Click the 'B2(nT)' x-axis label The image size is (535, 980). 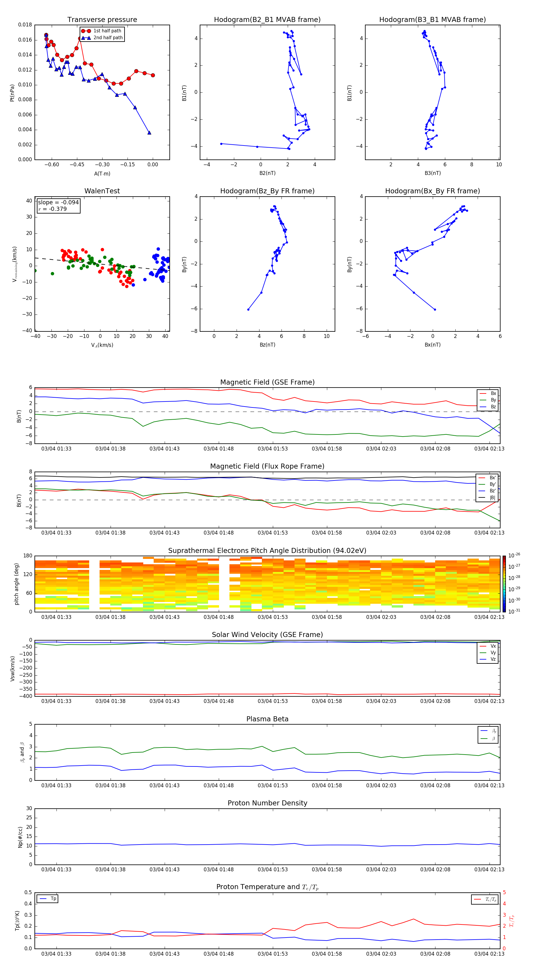tap(267, 173)
